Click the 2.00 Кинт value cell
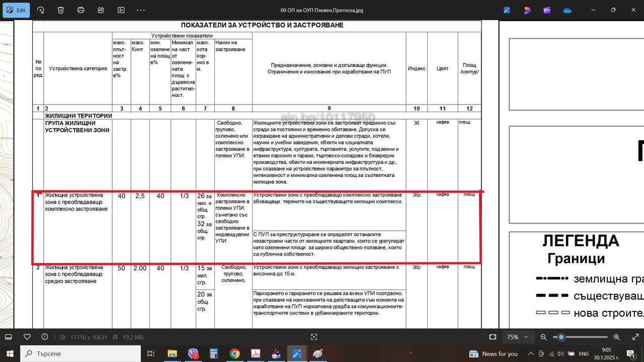Image resolution: width=644 pixels, height=362 pixels. (140, 268)
